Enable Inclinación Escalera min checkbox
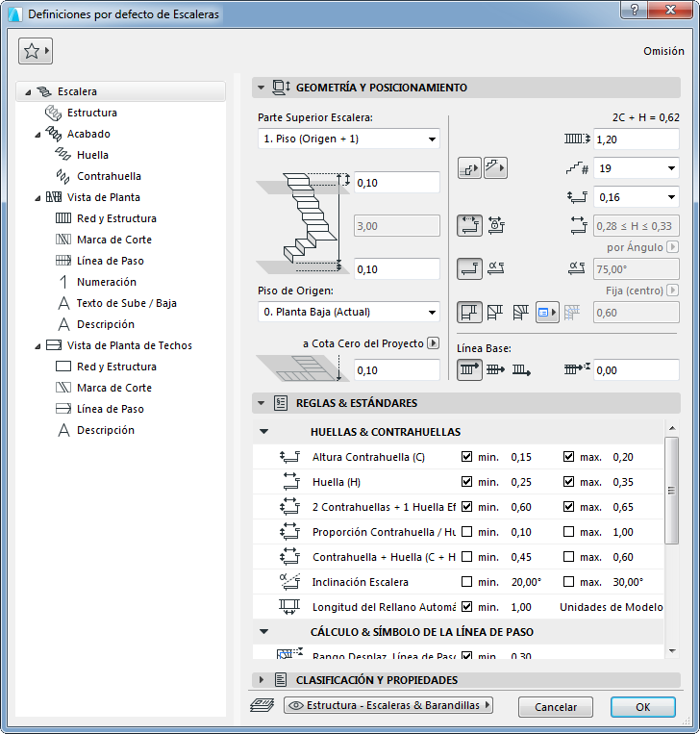Image resolution: width=700 pixels, height=734 pixels. [466, 581]
